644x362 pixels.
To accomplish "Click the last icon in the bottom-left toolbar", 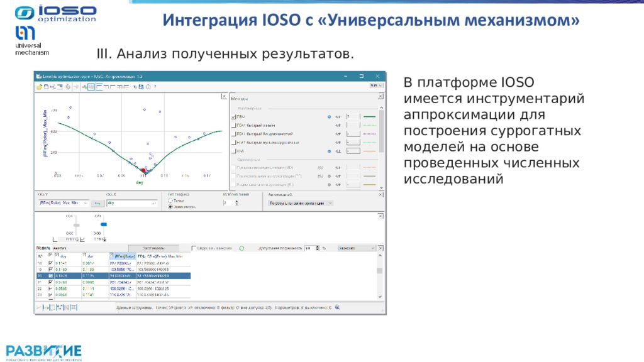I will click(x=74, y=307).
